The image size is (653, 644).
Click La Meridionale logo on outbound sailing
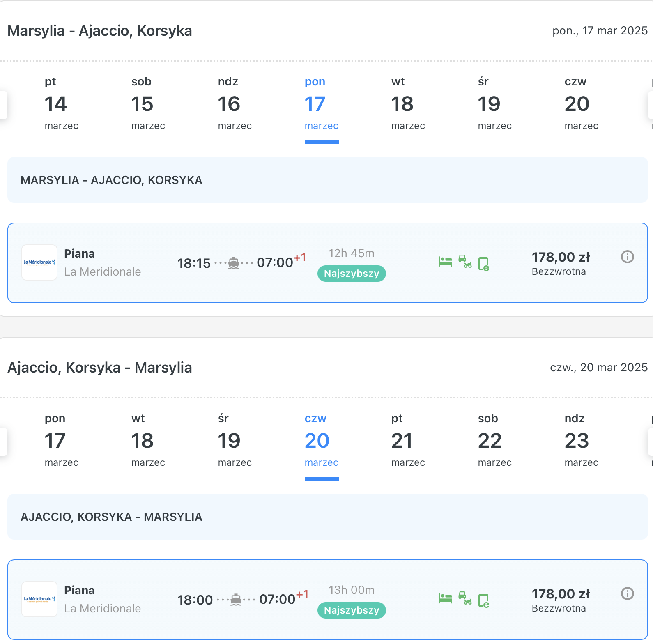39,262
